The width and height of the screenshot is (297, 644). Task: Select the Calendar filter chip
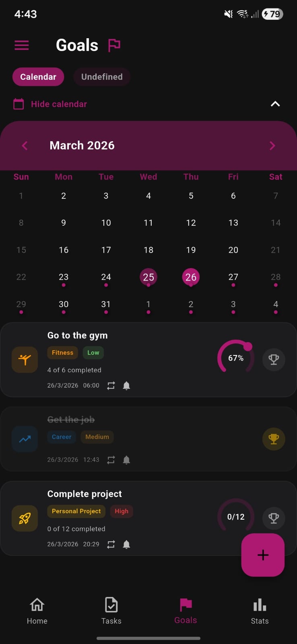coord(38,77)
